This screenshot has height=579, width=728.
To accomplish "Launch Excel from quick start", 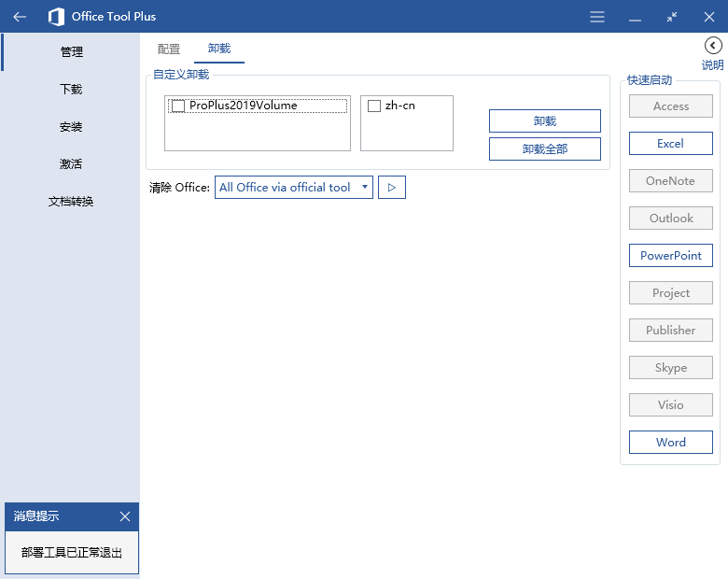I will 671,143.
